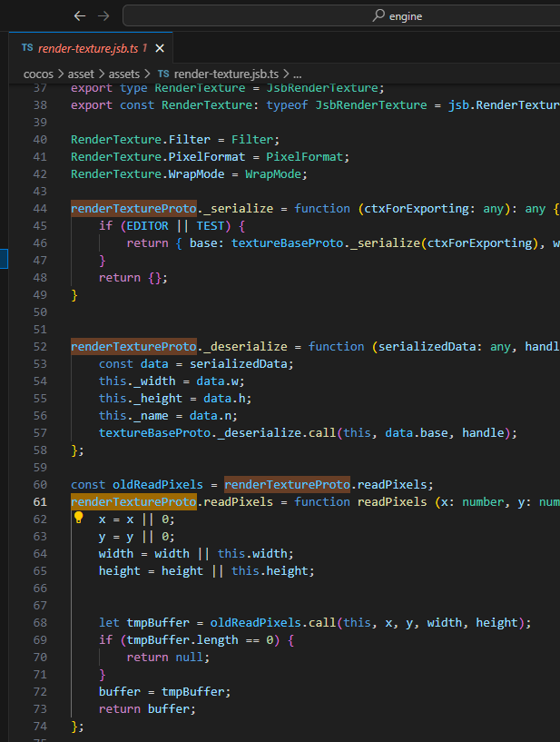Click the TS file icon on the tab
This screenshot has width=560, height=742.
27,48
